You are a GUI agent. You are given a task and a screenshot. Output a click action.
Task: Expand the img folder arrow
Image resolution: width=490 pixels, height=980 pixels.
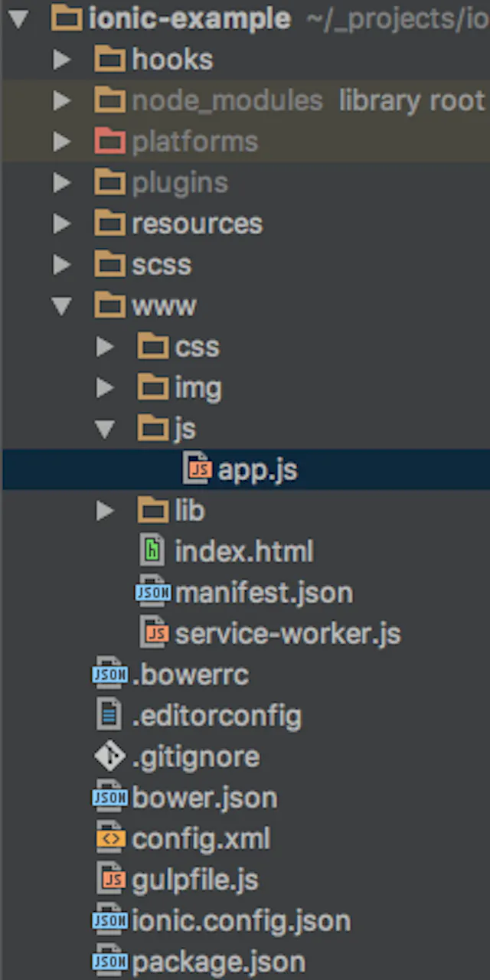pos(106,387)
